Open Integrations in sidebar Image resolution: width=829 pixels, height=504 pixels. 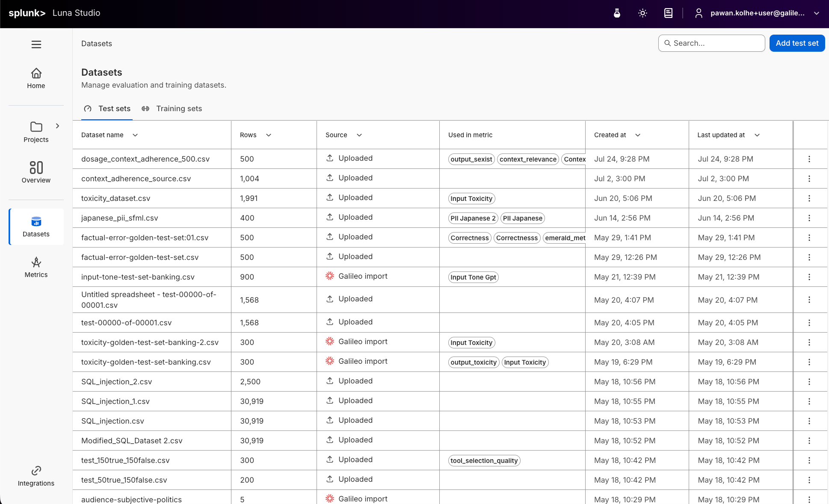36,476
